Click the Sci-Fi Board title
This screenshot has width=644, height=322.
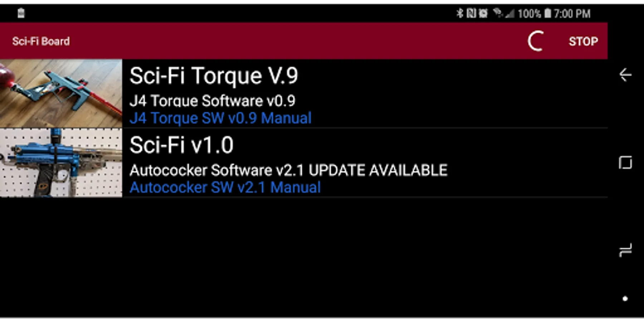point(41,42)
